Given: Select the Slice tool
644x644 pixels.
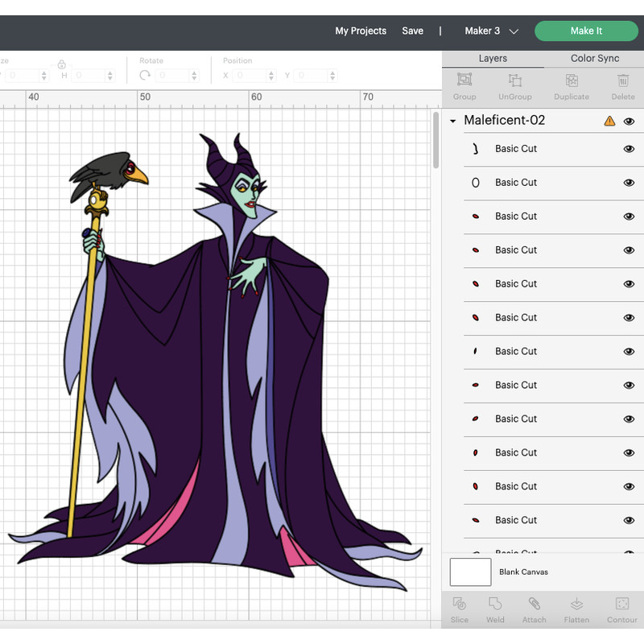Looking at the screenshot, I should click(x=459, y=610).
